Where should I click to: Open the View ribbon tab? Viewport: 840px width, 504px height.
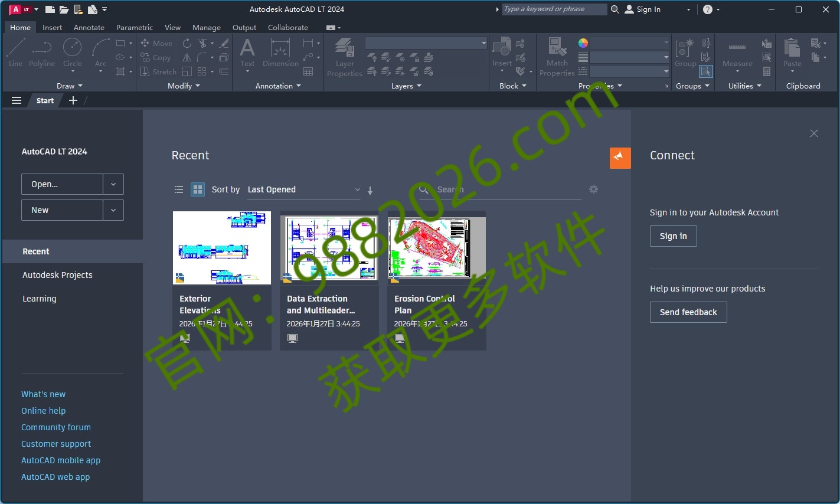(x=172, y=27)
